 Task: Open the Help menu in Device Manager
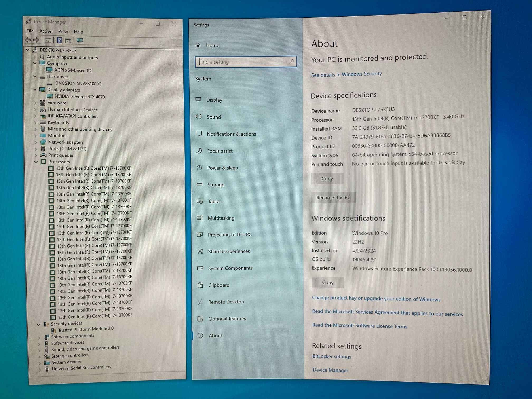pos(78,32)
